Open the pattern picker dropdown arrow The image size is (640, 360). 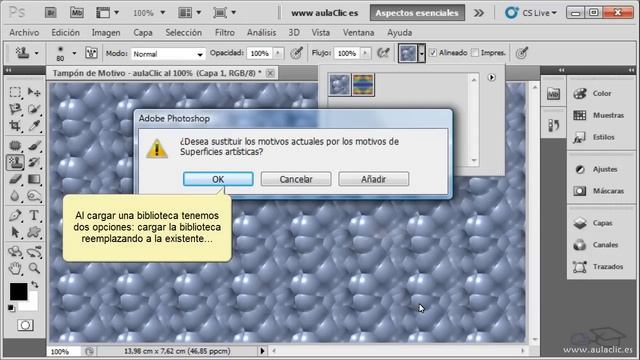[x=422, y=53]
